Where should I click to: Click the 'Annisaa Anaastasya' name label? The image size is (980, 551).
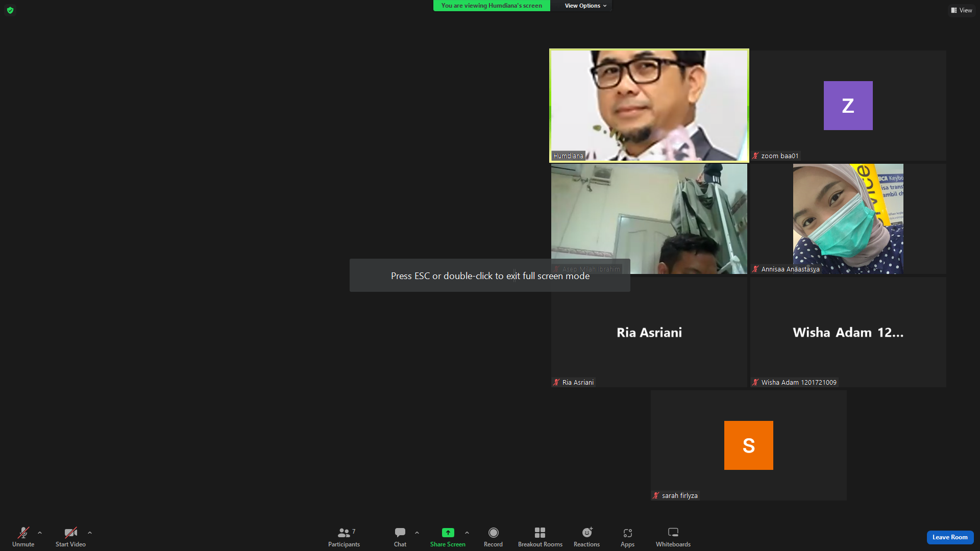click(x=790, y=269)
